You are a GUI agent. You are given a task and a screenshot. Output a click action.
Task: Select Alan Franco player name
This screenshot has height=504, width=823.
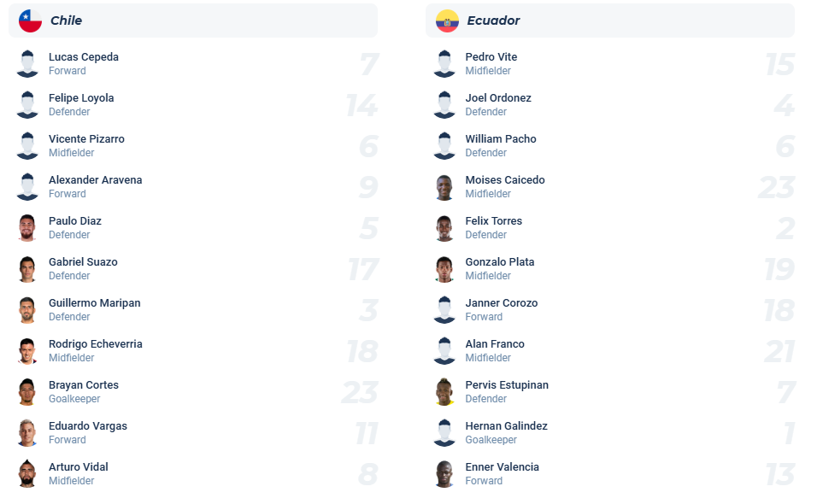tap(495, 344)
